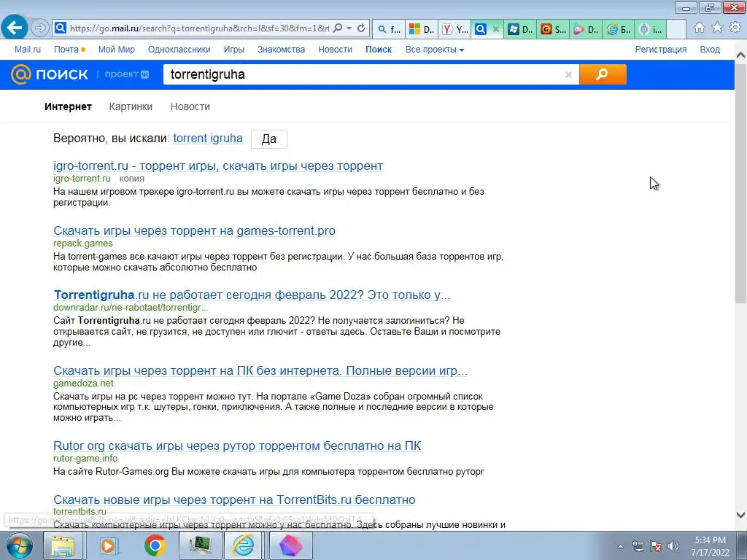Viewport: 747px width, 560px height.
Task: Click the Internet Explorer taskbar icon
Action: (x=244, y=545)
